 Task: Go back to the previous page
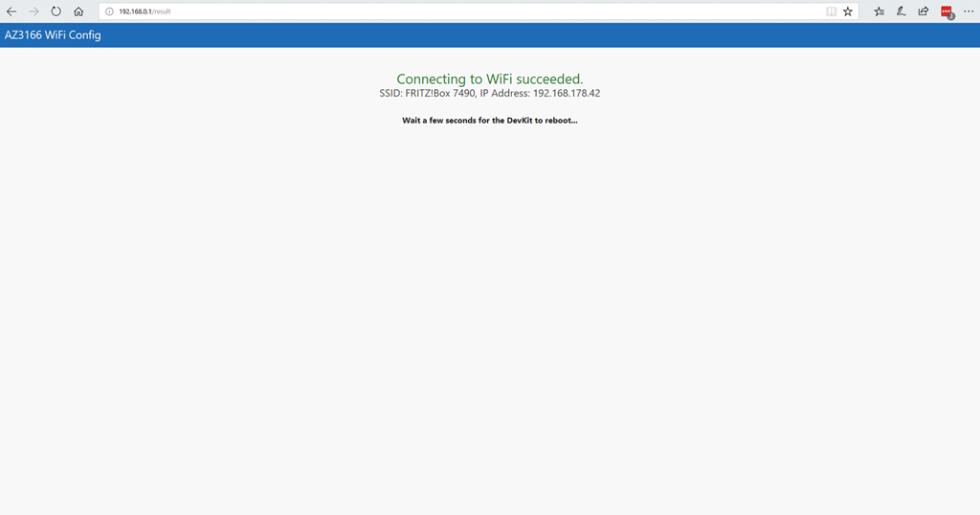[11, 11]
